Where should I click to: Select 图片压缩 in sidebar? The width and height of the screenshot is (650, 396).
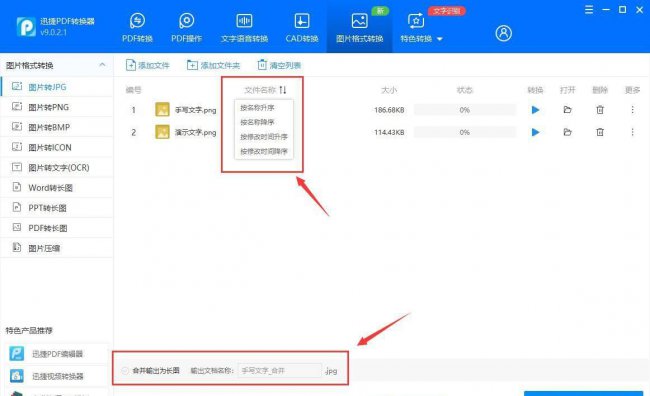coord(56,248)
